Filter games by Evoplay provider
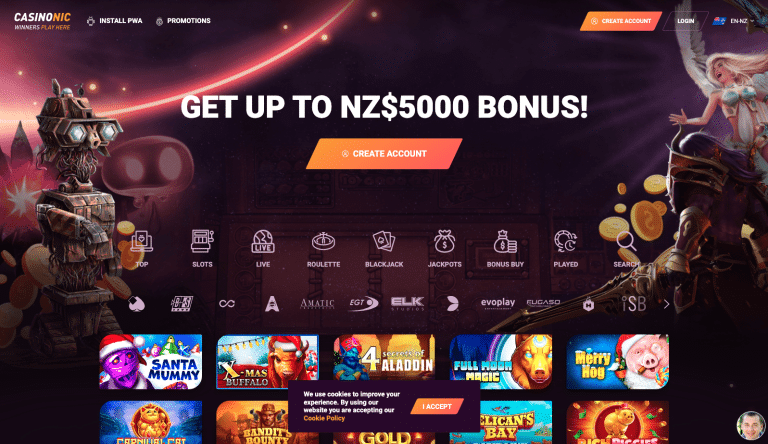Screen dimensions: 768x444 tap(498, 303)
